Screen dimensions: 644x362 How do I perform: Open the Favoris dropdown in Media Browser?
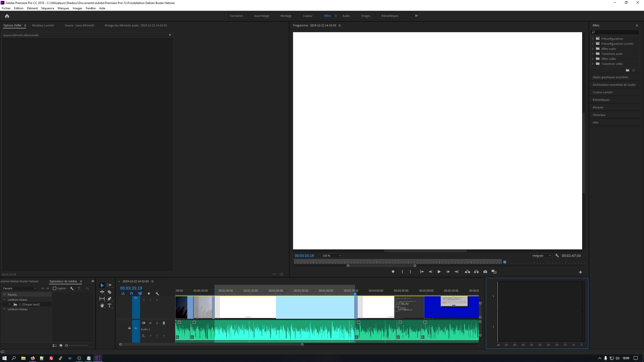[x=20, y=288]
